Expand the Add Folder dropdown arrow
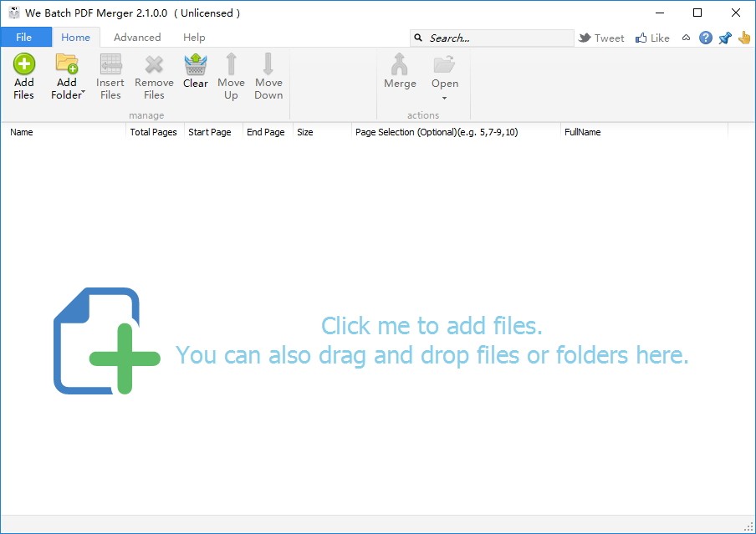The height and width of the screenshot is (534, 756). tap(84, 92)
